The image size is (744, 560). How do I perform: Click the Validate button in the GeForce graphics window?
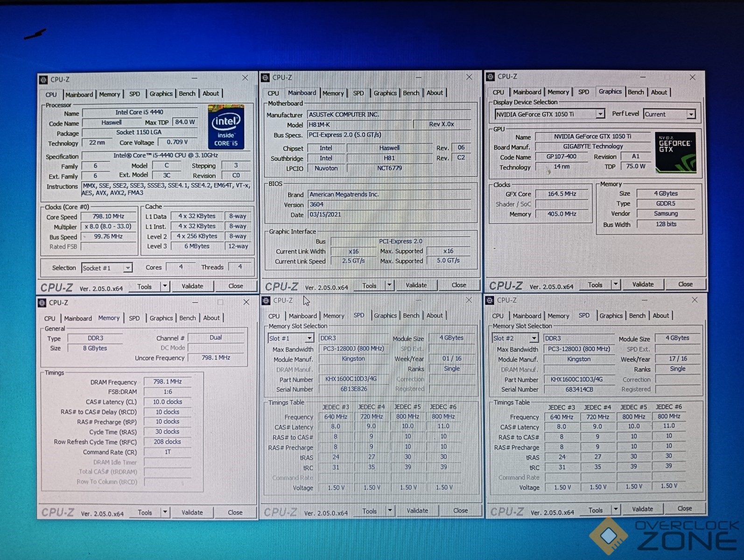(x=643, y=284)
